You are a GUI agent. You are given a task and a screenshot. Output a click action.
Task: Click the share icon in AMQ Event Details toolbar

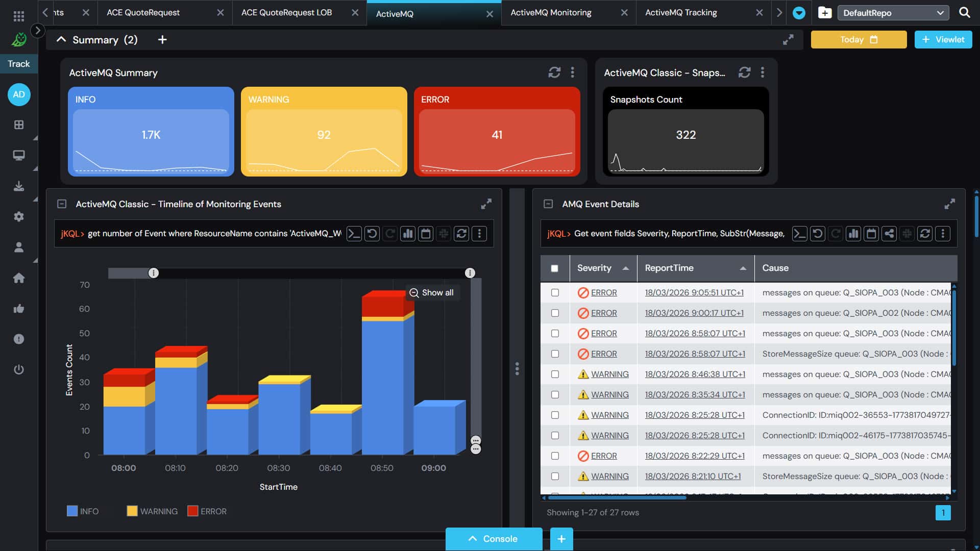click(x=889, y=233)
